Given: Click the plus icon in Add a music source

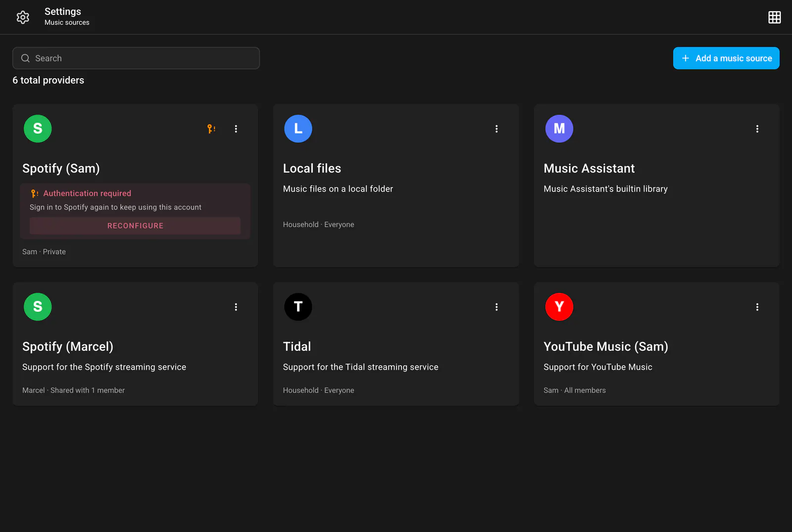Looking at the screenshot, I should 686,58.
